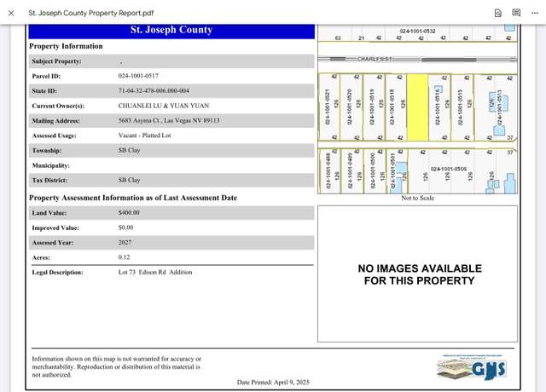Close the PDF viewer with the X icon

pos(11,14)
